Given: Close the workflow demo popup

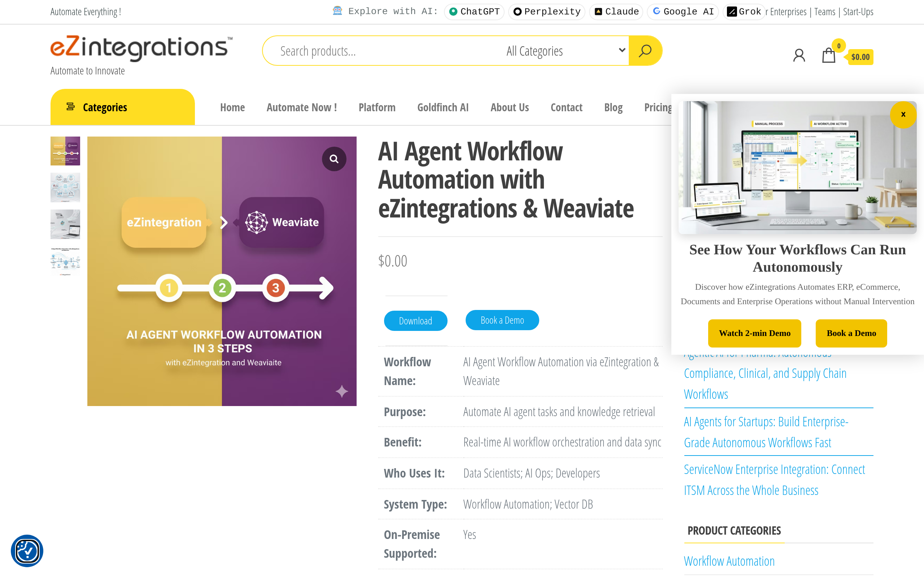Looking at the screenshot, I should coord(903,114).
